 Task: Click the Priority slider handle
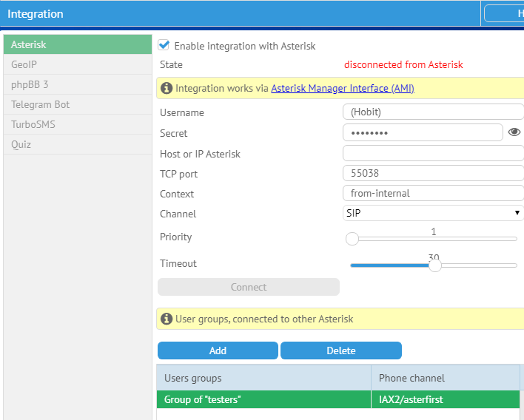point(352,239)
